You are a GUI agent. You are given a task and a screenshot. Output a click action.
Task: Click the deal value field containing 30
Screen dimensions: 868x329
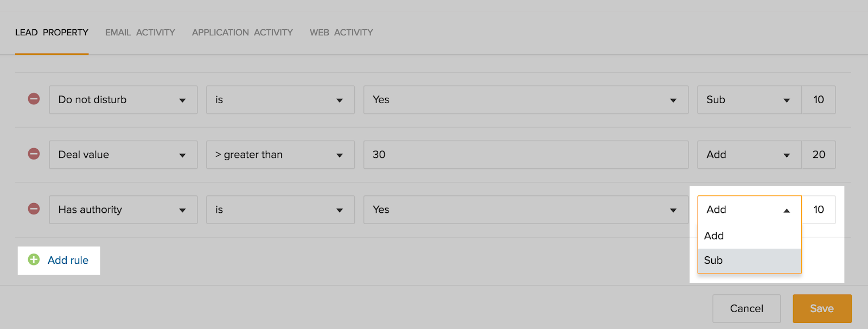[525, 155]
